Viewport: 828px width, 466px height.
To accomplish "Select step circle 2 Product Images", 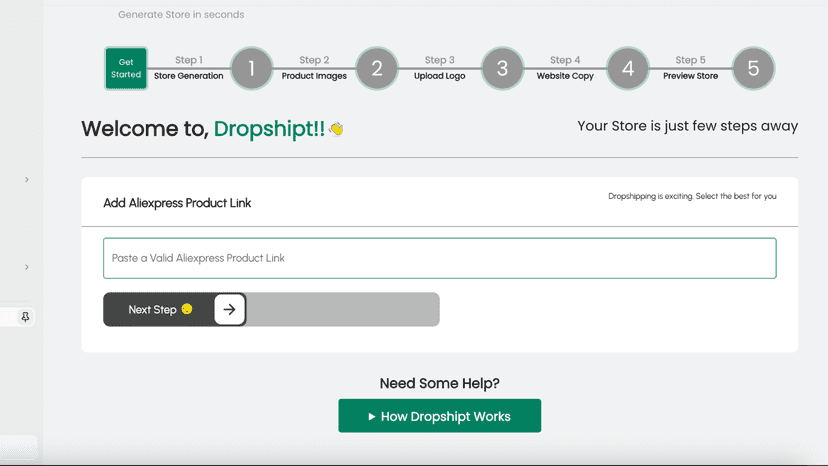I will 377,68.
